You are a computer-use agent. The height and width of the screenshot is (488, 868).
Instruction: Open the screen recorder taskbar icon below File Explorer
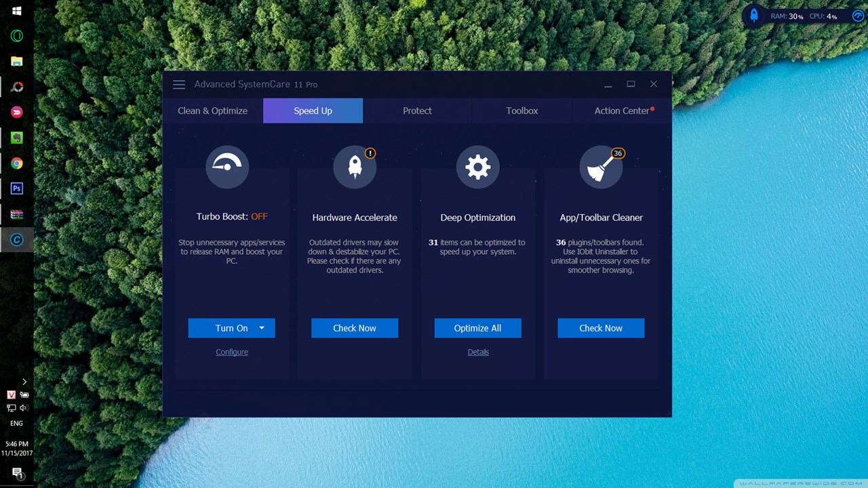[x=17, y=87]
